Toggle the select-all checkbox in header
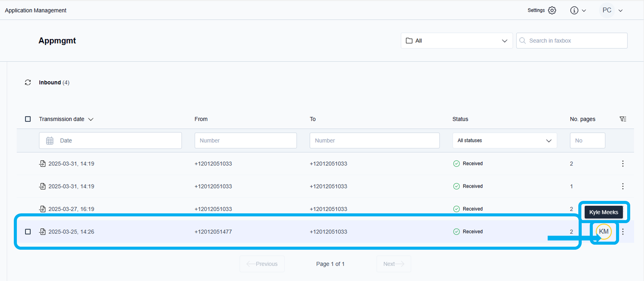Screen dimensions: 644x281 pyautogui.click(x=28, y=119)
